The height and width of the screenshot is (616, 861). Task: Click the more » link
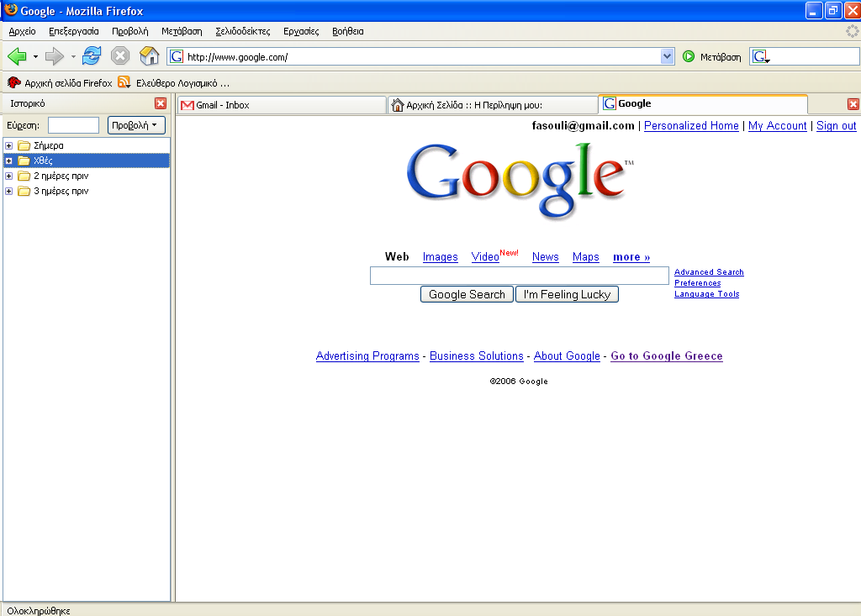[631, 257]
